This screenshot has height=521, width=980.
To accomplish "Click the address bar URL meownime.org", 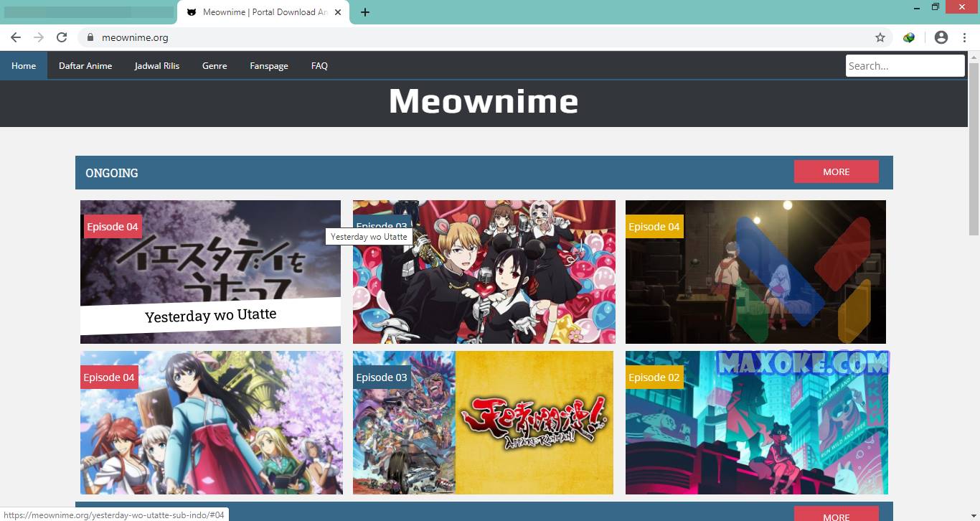I will coord(135,37).
